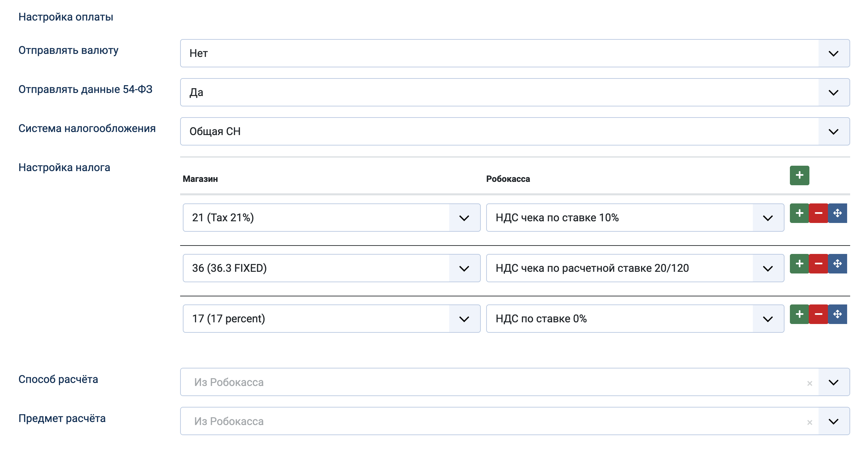This screenshot has width=868, height=454.
Task: Remove the 21 (Tax 21%) tax row
Action: coord(818,213)
